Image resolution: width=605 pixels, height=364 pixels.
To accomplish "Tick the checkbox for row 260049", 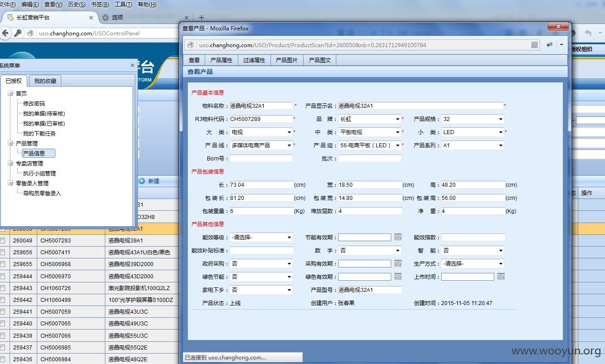I will (x=3, y=241).
